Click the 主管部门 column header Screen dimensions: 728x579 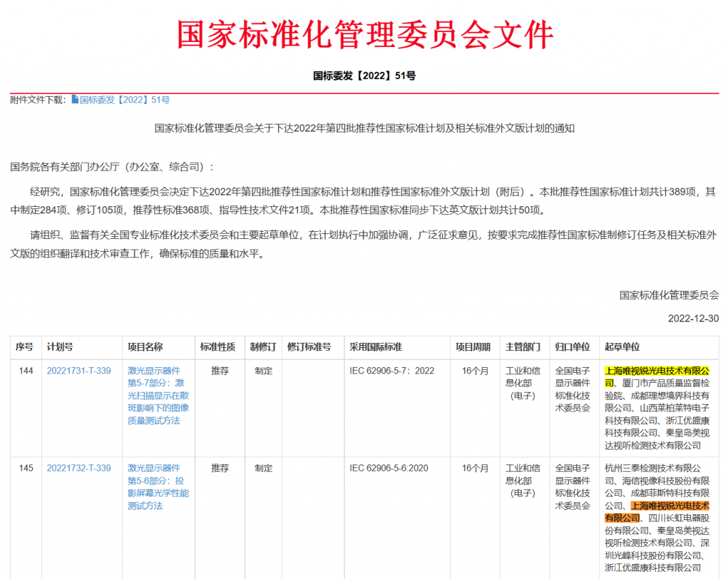[x=523, y=347]
